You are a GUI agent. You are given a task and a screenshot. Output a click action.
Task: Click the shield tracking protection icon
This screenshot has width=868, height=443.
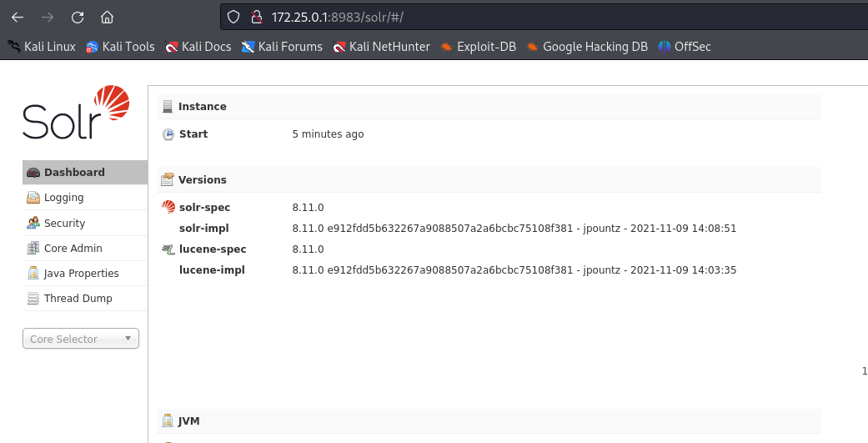[233, 18]
